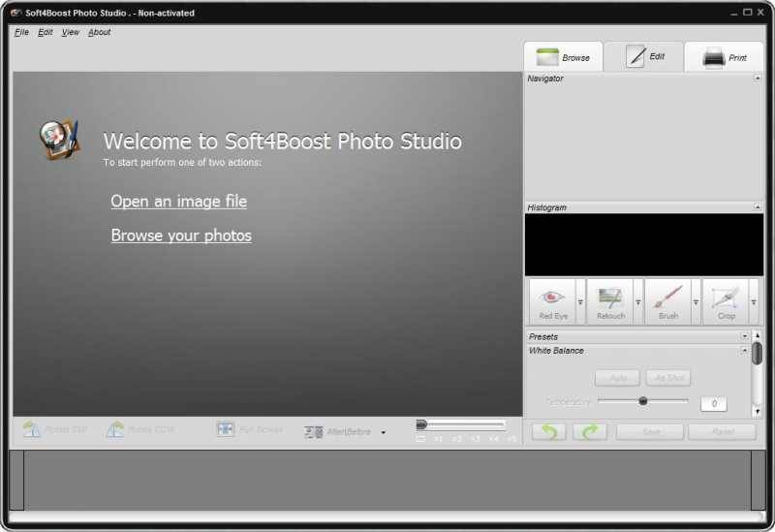This screenshot has height=532, width=775.
Task: Click the settings panel scrollbar thumb
Action: coord(757,354)
